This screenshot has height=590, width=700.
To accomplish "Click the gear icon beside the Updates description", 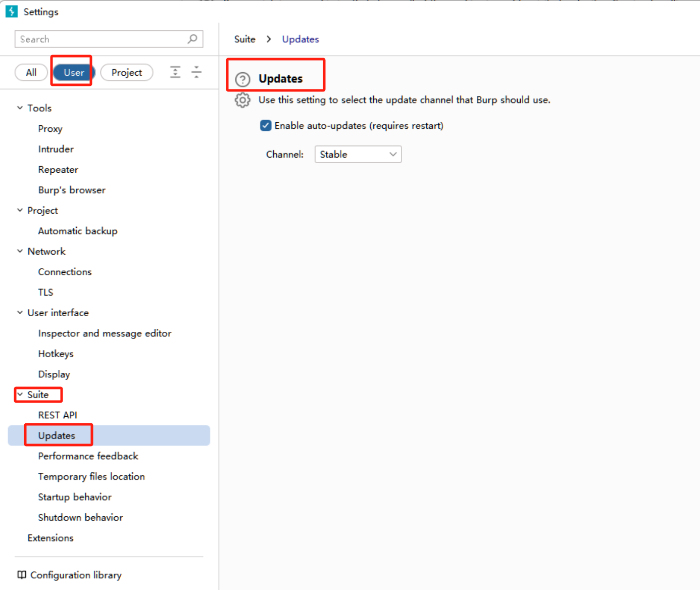I will [x=242, y=100].
